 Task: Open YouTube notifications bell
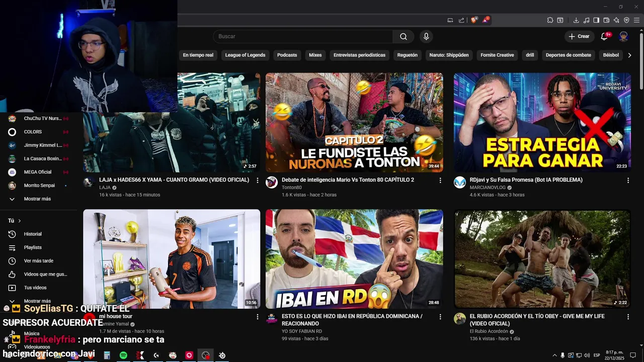(605, 36)
